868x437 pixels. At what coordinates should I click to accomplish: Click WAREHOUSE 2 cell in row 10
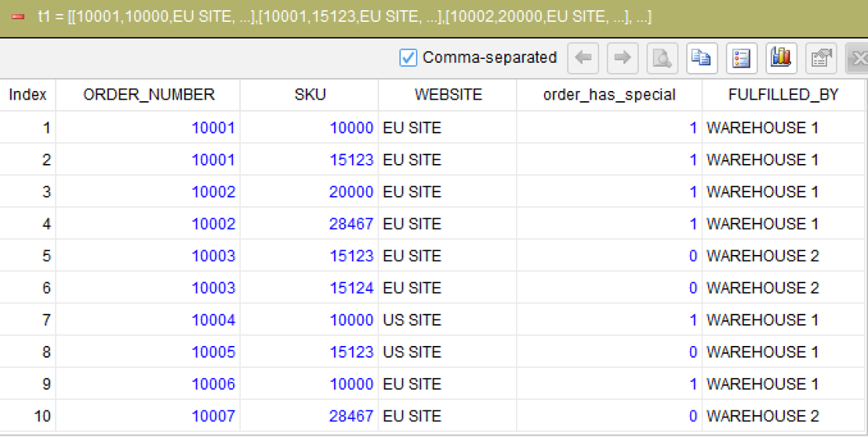[785, 416]
